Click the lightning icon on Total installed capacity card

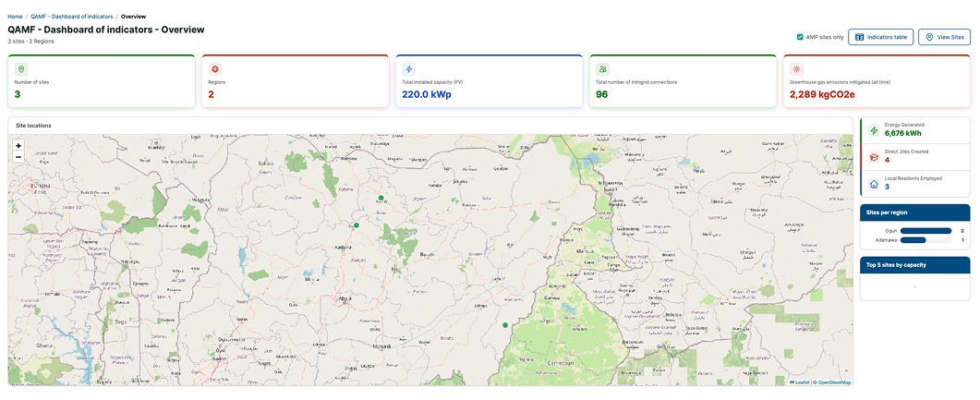pos(409,69)
